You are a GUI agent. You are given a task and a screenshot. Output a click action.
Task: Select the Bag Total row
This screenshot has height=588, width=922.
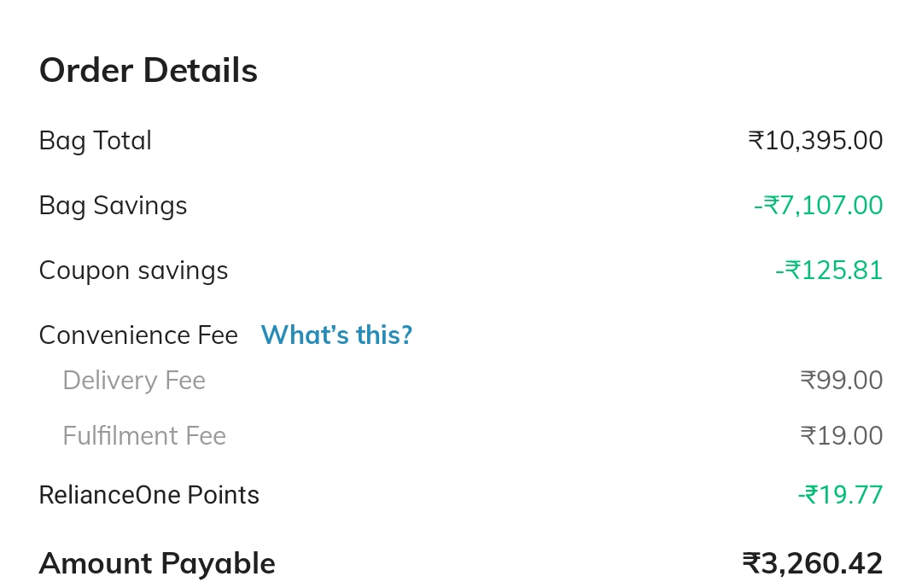pos(95,140)
